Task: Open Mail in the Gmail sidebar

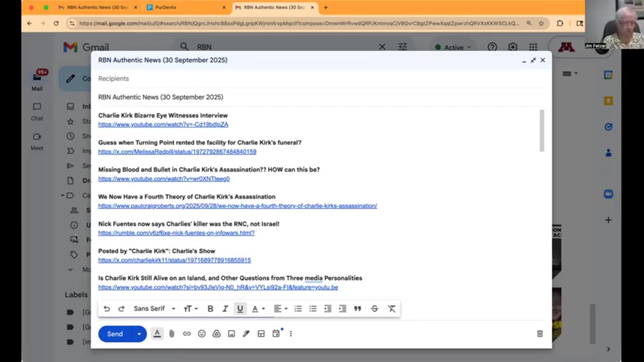Action: [37, 80]
